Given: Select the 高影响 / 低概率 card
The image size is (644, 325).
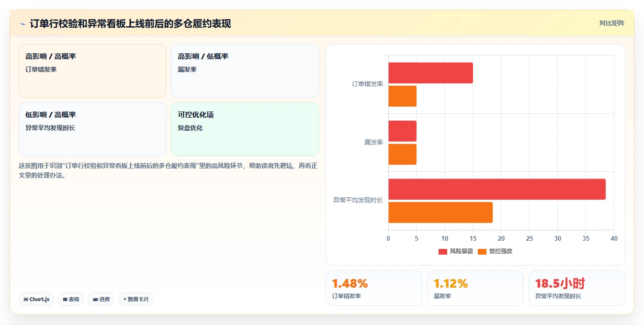Looking at the screenshot, I should coord(245,71).
